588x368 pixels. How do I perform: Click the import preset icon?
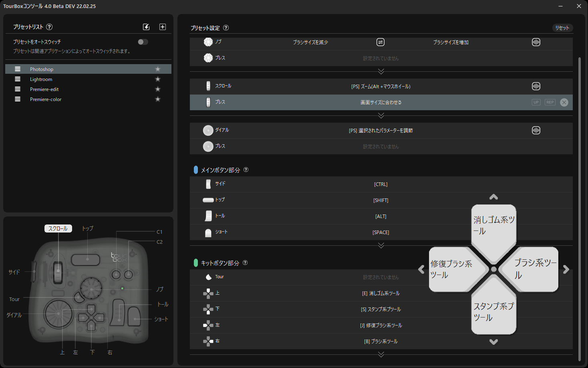[146, 27]
